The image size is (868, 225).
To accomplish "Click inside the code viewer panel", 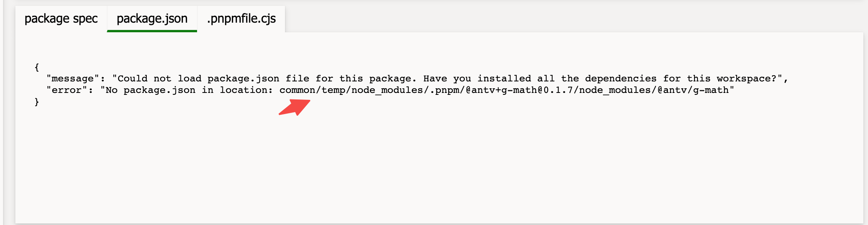I will pyautogui.click(x=422, y=161).
